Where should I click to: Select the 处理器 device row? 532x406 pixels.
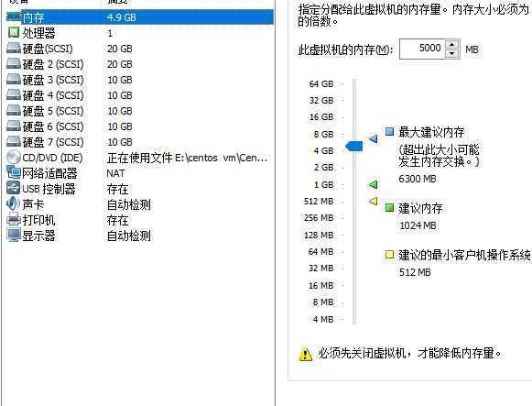140,33
